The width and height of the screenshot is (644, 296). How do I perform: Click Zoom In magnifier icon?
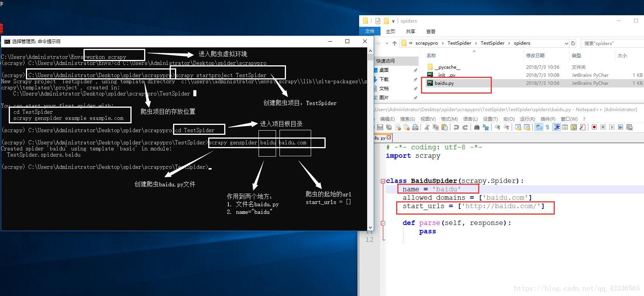click(497, 127)
